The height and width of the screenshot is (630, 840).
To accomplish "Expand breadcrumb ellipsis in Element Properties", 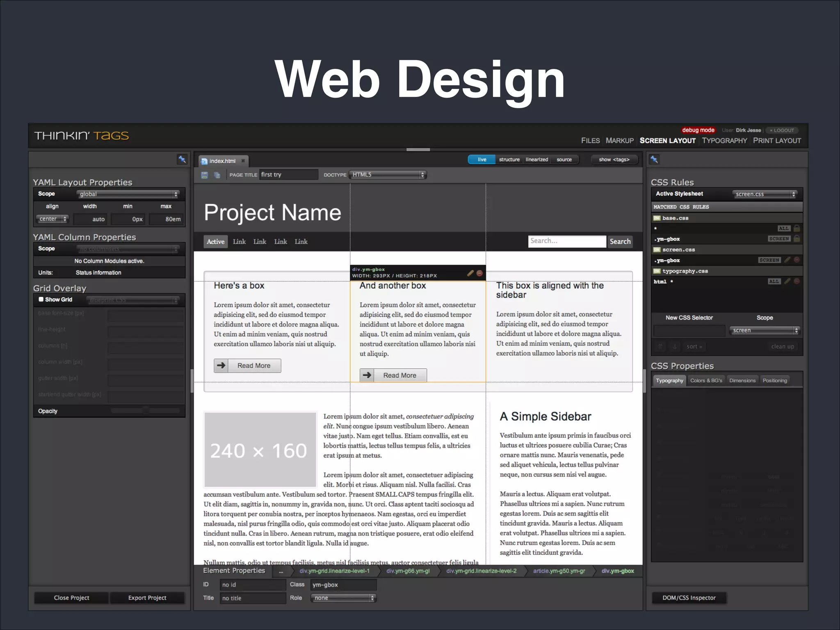I will point(281,571).
